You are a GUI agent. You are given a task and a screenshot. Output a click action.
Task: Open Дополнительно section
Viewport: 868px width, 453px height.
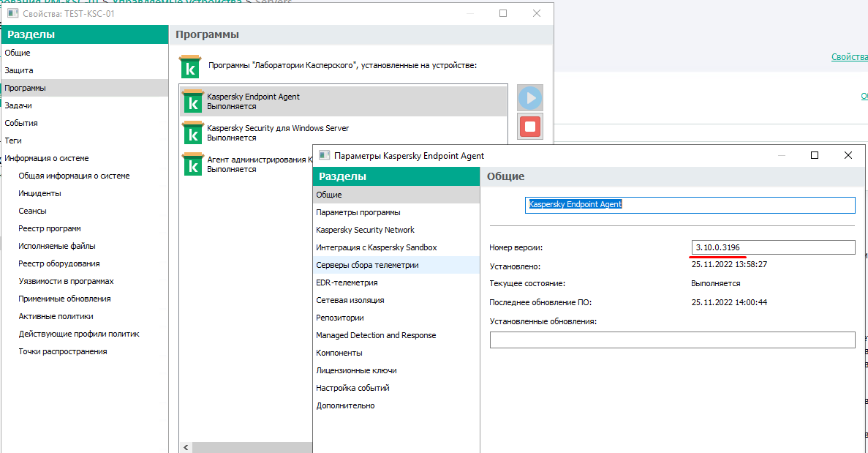[396, 405]
